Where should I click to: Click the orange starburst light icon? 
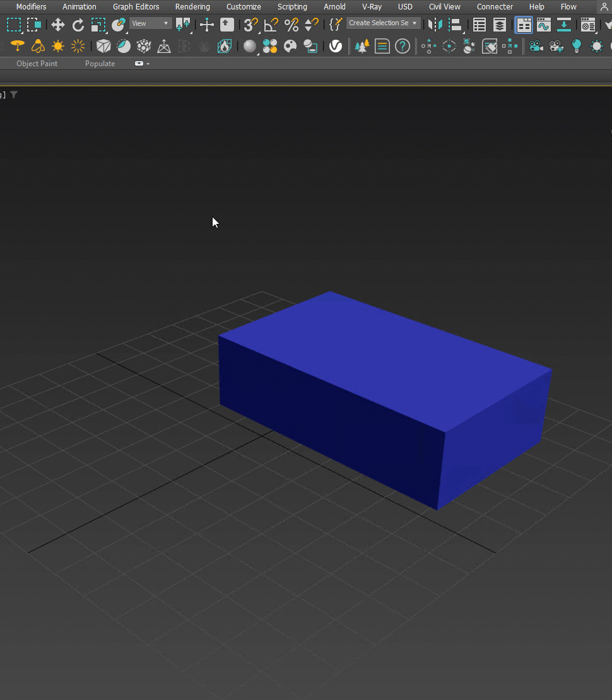click(78, 46)
